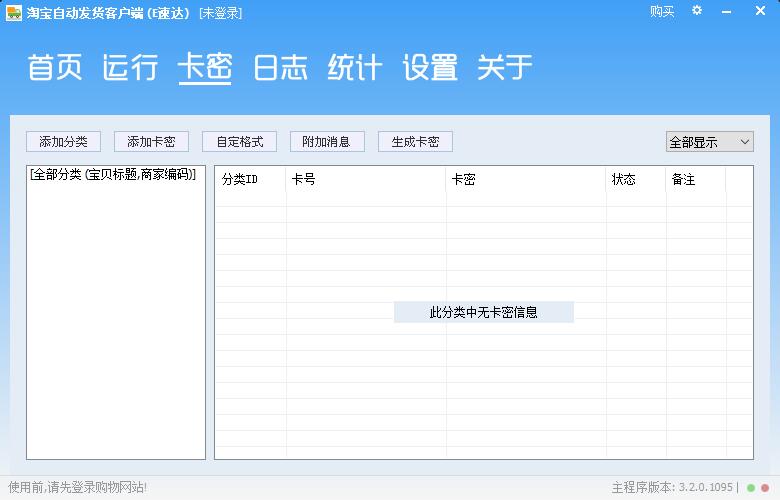Open the 全部显示 filter dropdown
The height and width of the screenshot is (500, 780).
pos(709,142)
